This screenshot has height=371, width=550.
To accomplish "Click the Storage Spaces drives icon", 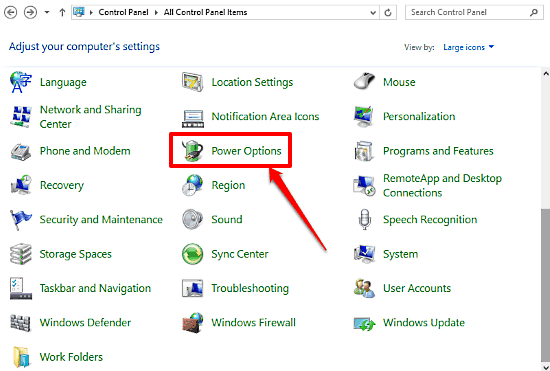I will (x=21, y=254).
